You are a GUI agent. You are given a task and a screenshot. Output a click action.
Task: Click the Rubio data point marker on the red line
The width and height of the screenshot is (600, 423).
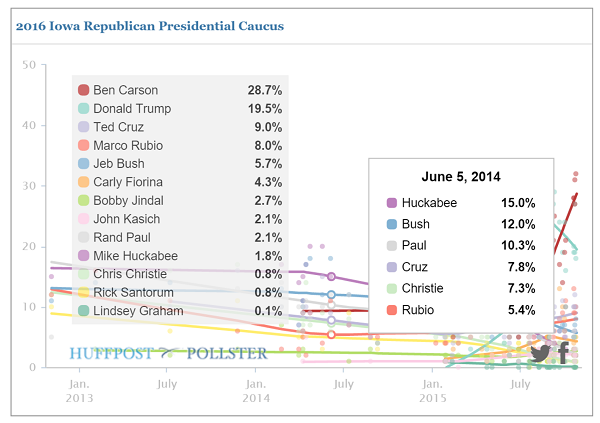pyautogui.click(x=331, y=335)
